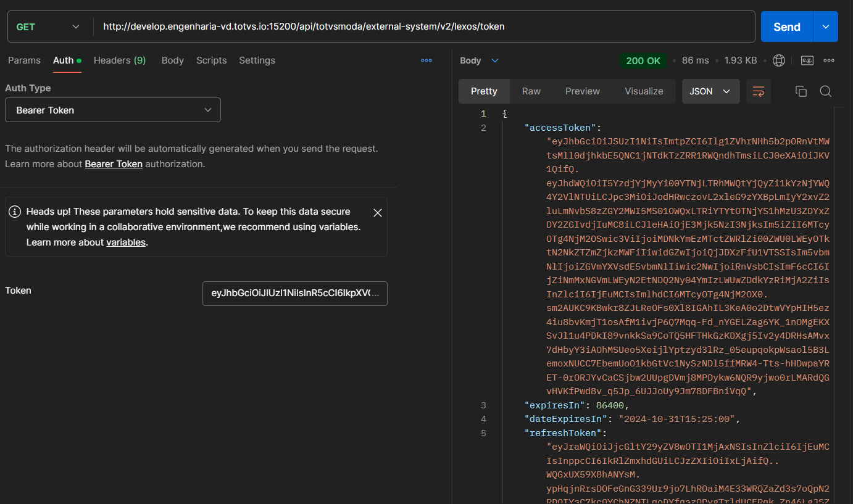Open response panel more options menu
Screen dimensions: 853x504
[829, 60]
